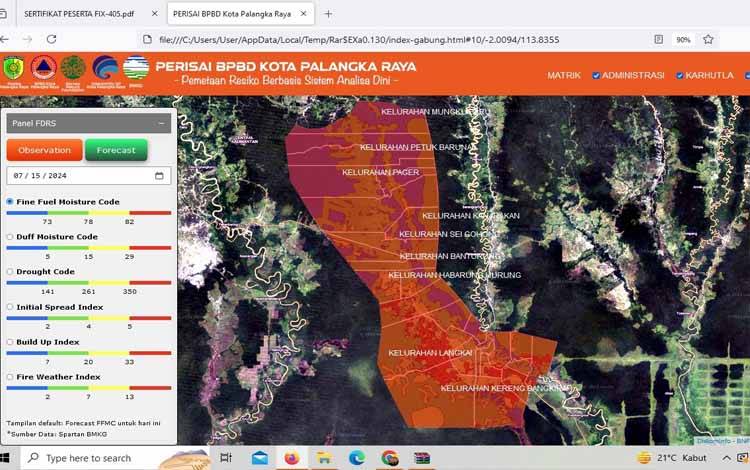Click the purple swirl Kominfo logo

(x=106, y=68)
